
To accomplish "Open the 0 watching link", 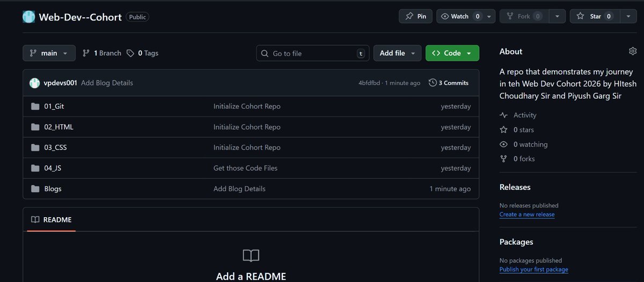I will [524, 144].
